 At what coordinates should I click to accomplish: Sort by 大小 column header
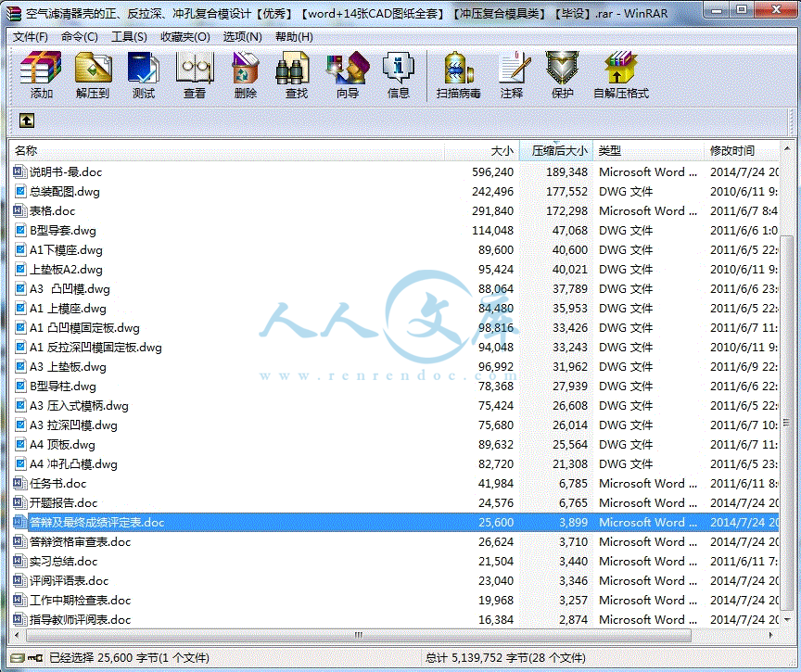[x=482, y=151]
